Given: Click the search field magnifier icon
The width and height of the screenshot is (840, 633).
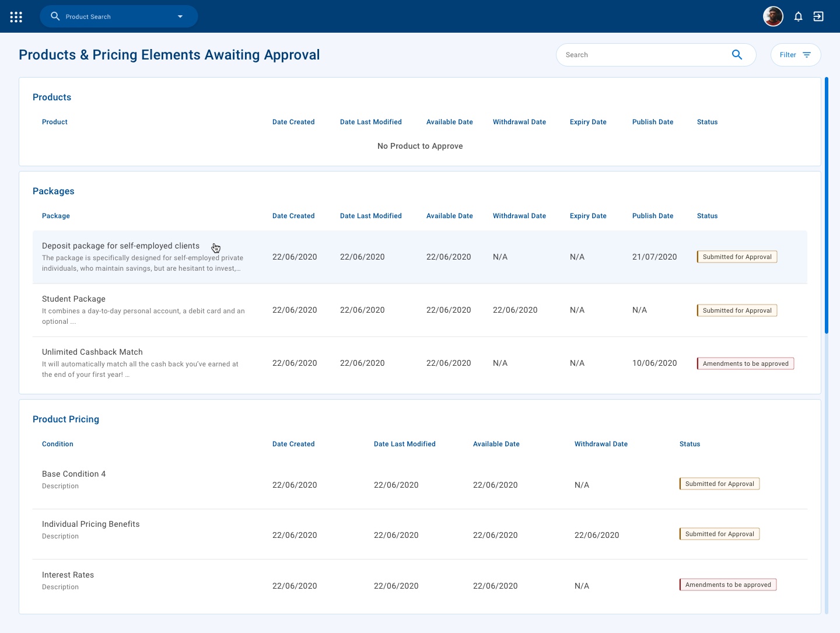Looking at the screenshot, I should pos(737,55).
